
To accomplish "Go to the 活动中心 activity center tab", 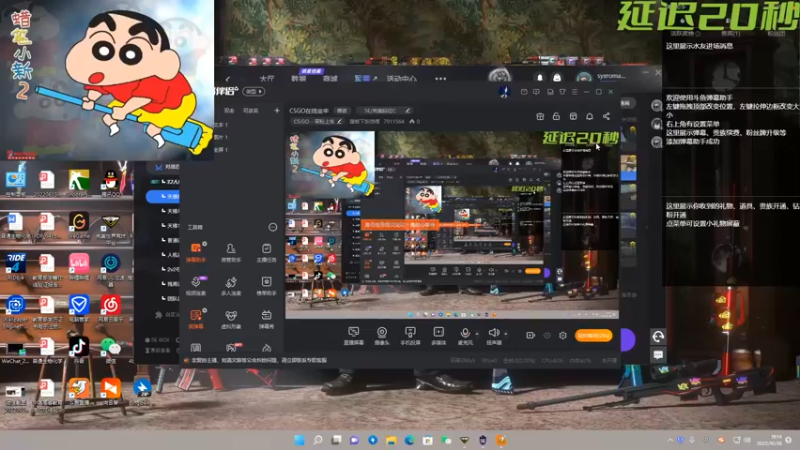I will [x=402, y=79].
